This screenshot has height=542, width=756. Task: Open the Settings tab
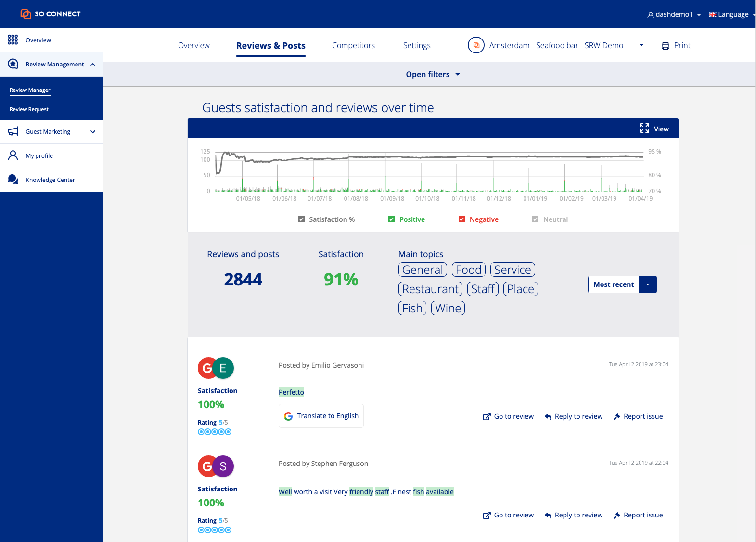(x=417, y=45)
